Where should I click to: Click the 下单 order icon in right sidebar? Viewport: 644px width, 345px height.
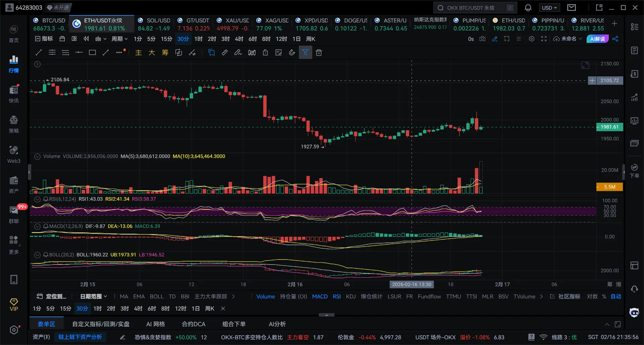click(x=634, y=171)
